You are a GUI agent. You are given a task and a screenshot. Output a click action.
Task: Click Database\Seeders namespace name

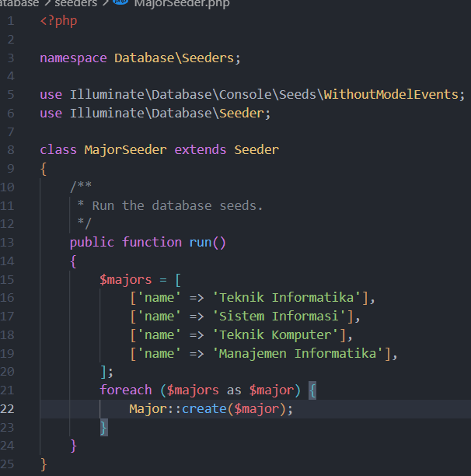point(174,58)
